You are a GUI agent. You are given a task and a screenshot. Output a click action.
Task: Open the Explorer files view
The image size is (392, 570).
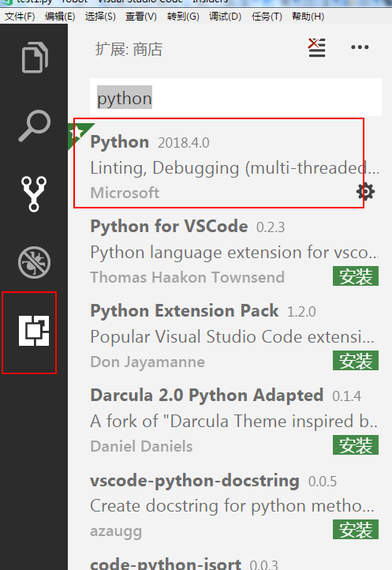tap(35, 58)
